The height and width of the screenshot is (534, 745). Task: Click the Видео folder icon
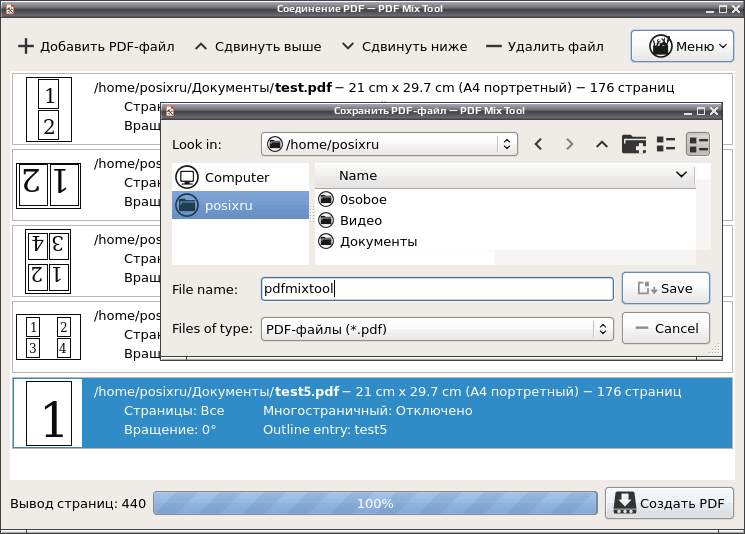click(x=326, y=220)
